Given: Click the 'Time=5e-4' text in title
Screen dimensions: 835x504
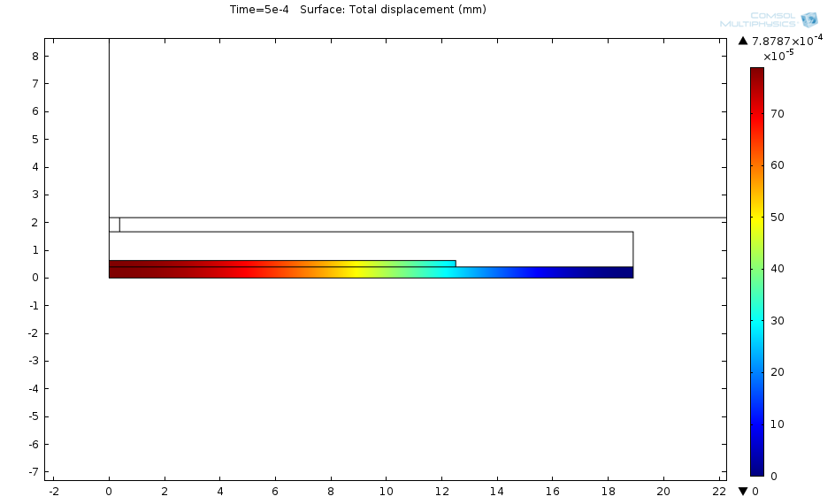Looking at the screenshot, I should click(x=259, y=10).
